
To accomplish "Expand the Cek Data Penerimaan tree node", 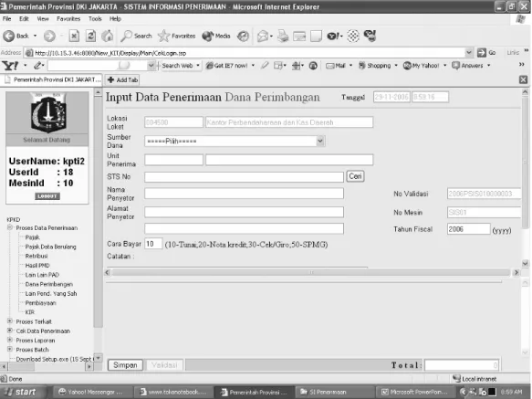I will [x=10, y=331].
